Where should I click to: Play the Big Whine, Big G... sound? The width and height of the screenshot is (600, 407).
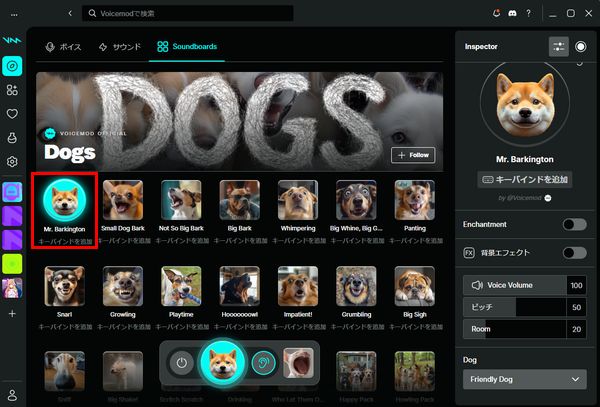(356, 200)
